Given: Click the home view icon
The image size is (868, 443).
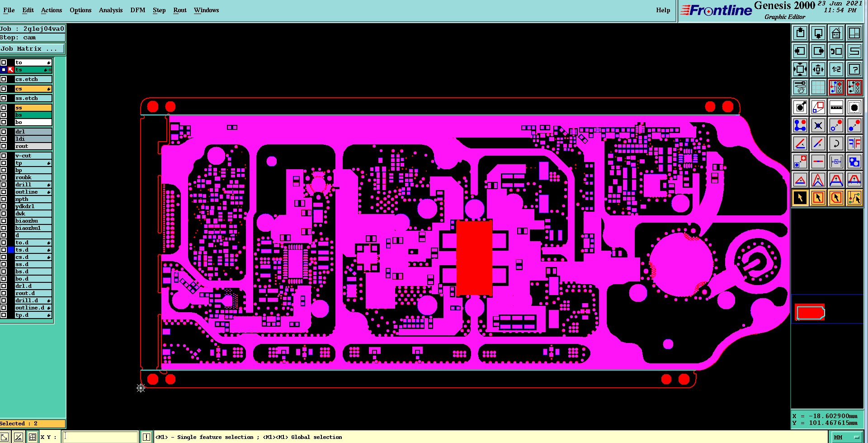Looking at the screenshot, I should click(836, 33).
